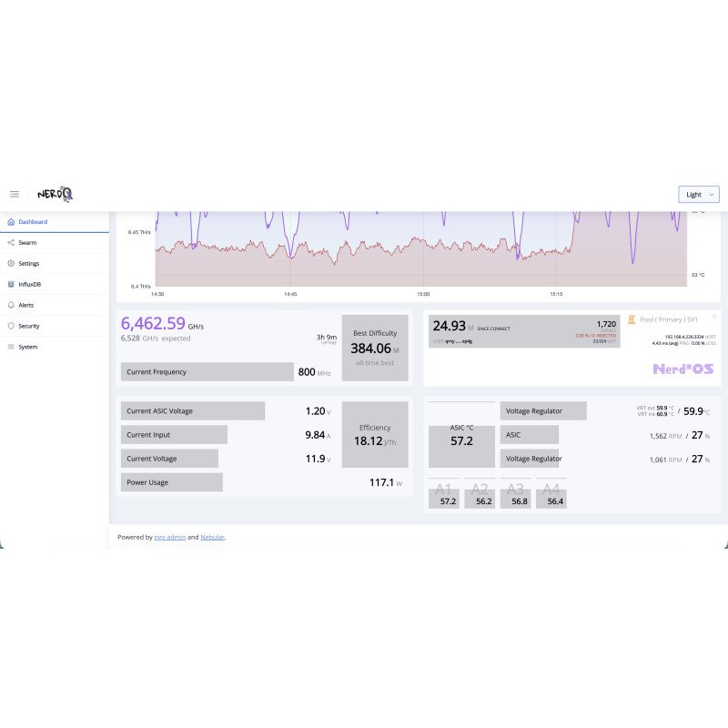
Task: Click the 6,462.59 GH/s hashrate value
Action: 162,324
